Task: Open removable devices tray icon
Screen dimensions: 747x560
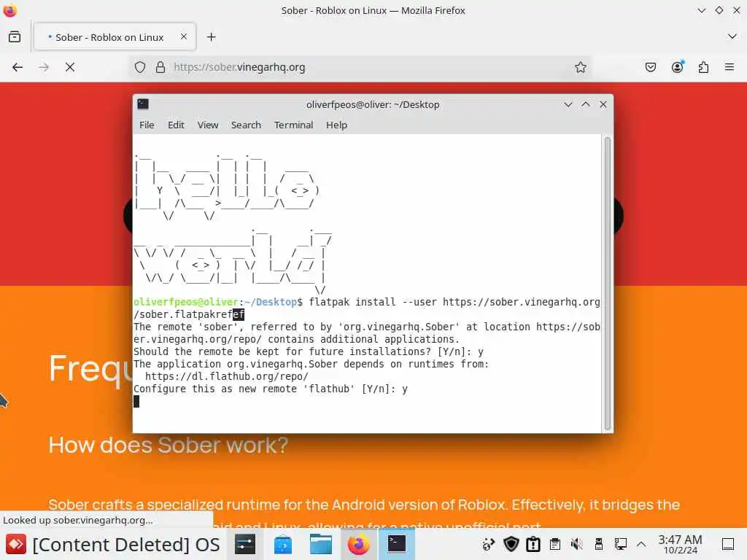Action: [598, 544]
